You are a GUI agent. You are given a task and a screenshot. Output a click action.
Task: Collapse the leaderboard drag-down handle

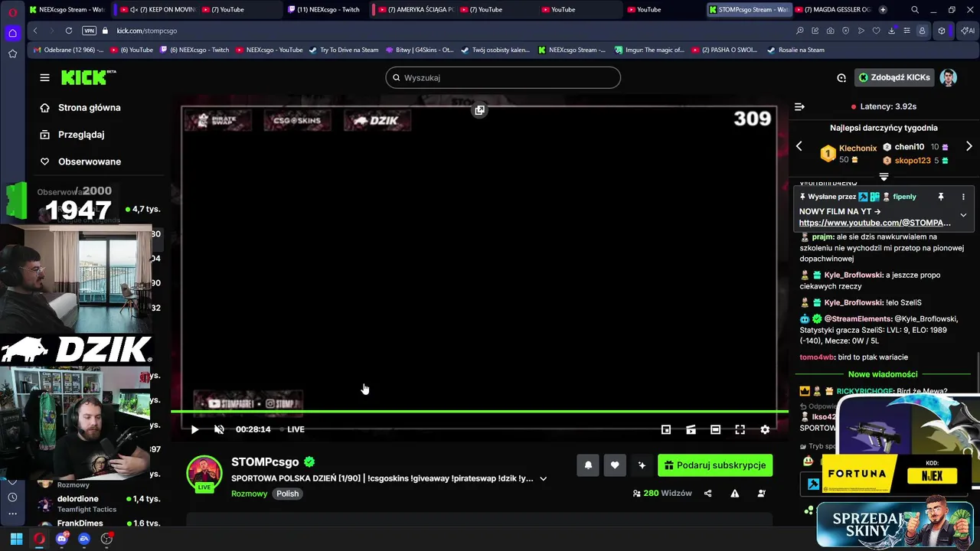click(884, 177)
